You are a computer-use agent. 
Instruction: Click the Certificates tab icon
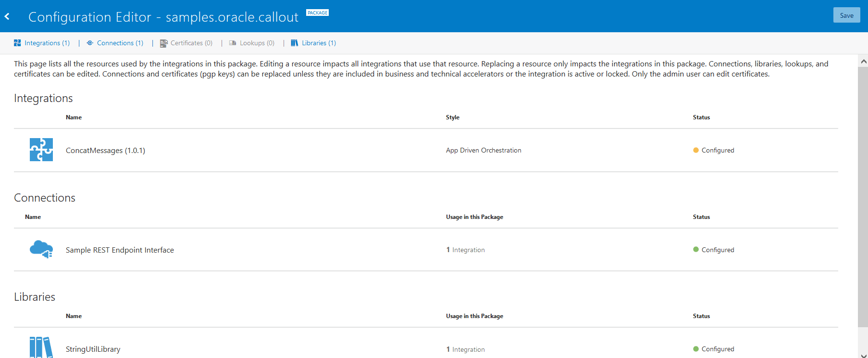[x=163, y=43]
